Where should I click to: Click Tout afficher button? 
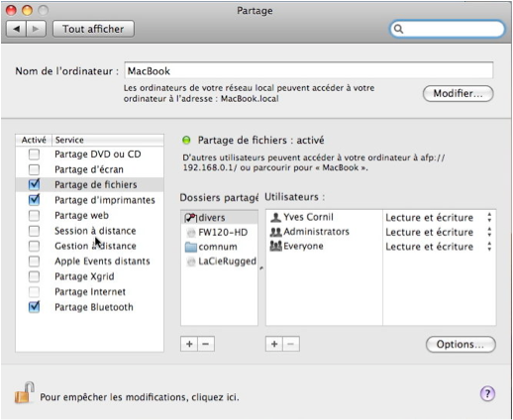(93, 29)
